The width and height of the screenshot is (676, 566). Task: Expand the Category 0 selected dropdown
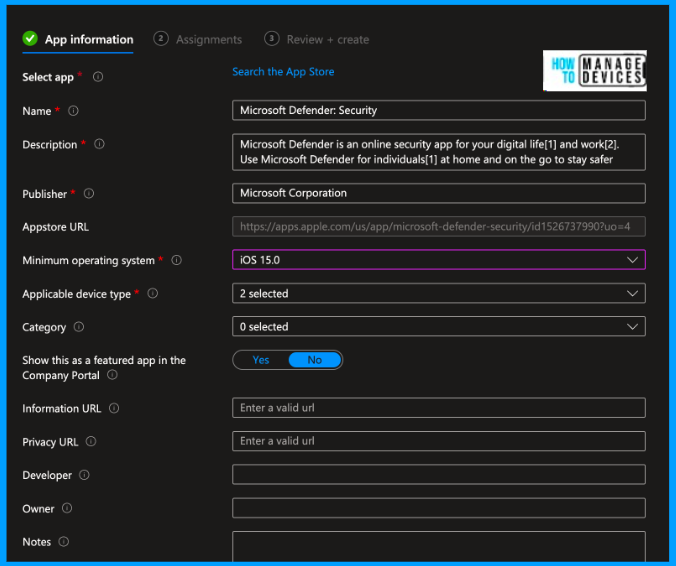(438, 327)
